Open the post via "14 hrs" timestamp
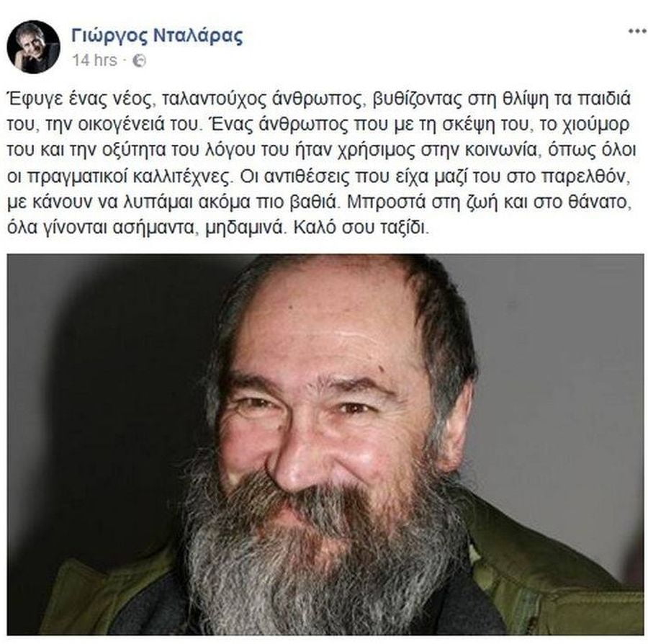Screen dimensions: 648x644 pyautogui.click(x=94, y=61)
